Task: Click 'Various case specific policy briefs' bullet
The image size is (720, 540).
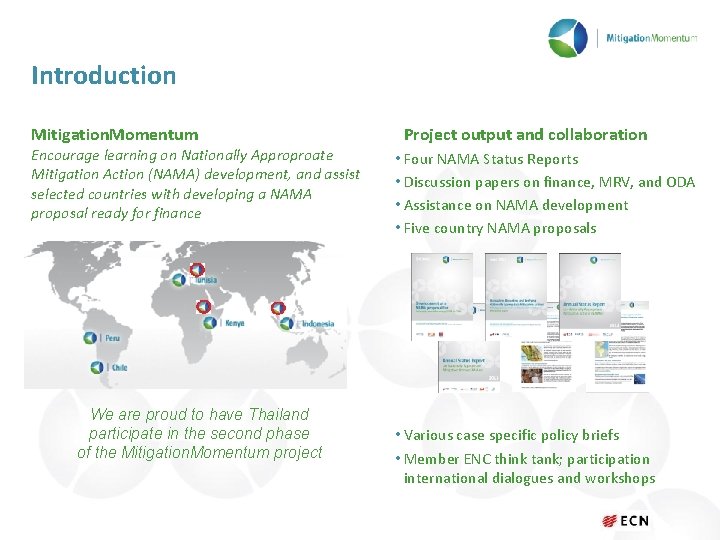Action: coord(512,435)
